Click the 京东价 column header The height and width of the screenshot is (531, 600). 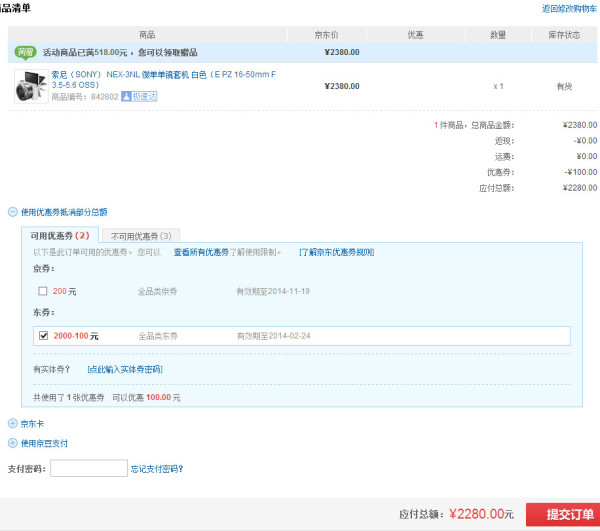tap(326, 35)
